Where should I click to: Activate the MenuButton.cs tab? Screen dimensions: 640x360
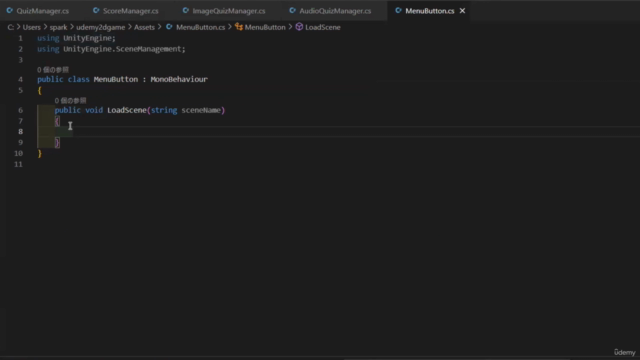tap(429, 11)
